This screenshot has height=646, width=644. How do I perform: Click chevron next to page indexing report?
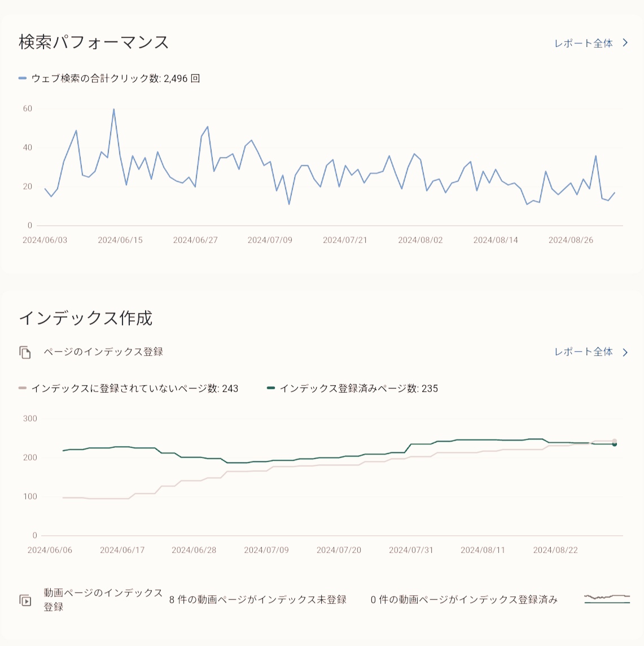point(625,352)
